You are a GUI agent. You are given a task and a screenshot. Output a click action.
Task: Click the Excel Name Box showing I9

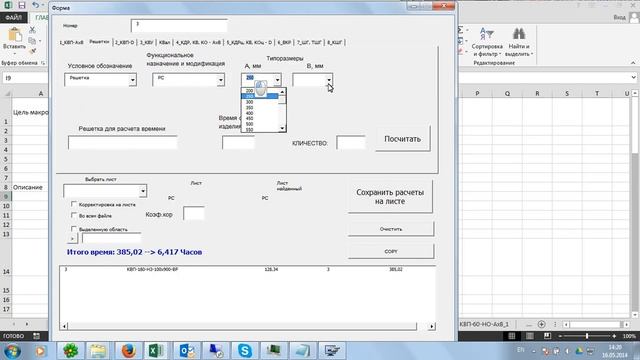click(x=24, y=78)
